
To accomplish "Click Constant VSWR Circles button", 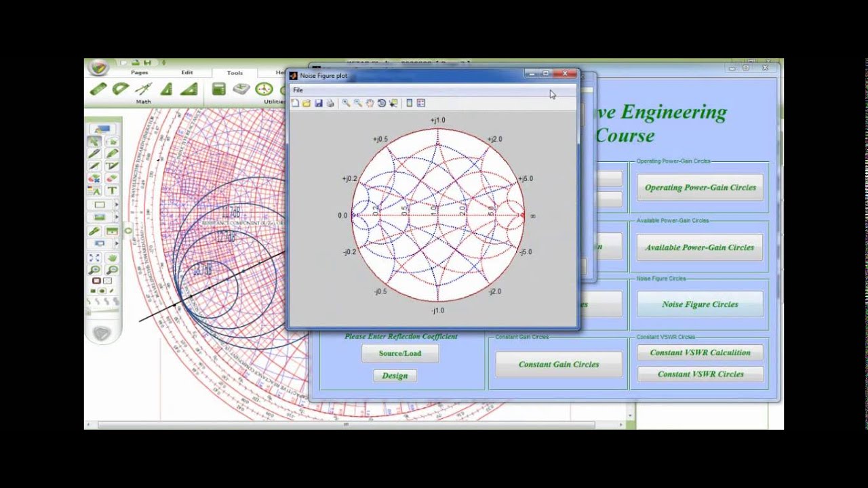I will tap(700, 374).
